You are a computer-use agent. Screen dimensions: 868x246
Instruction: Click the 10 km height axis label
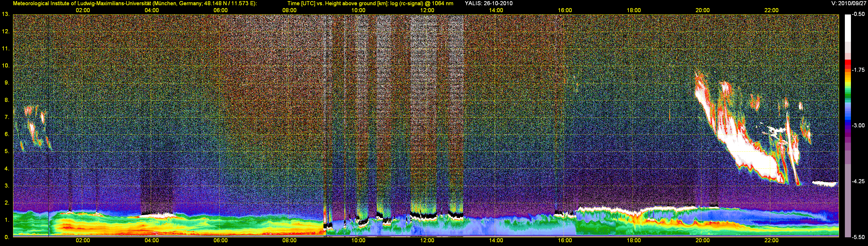coord(5,65)
